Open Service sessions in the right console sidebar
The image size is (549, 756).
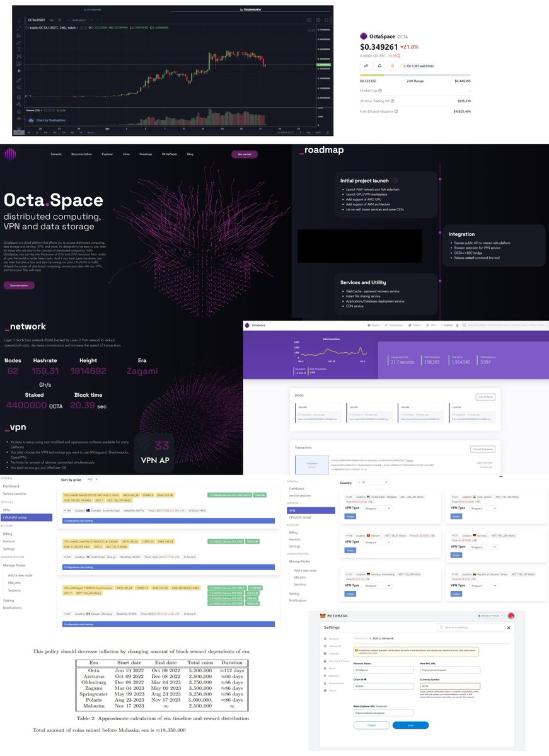pyautogui.click(x=300, y=496)
